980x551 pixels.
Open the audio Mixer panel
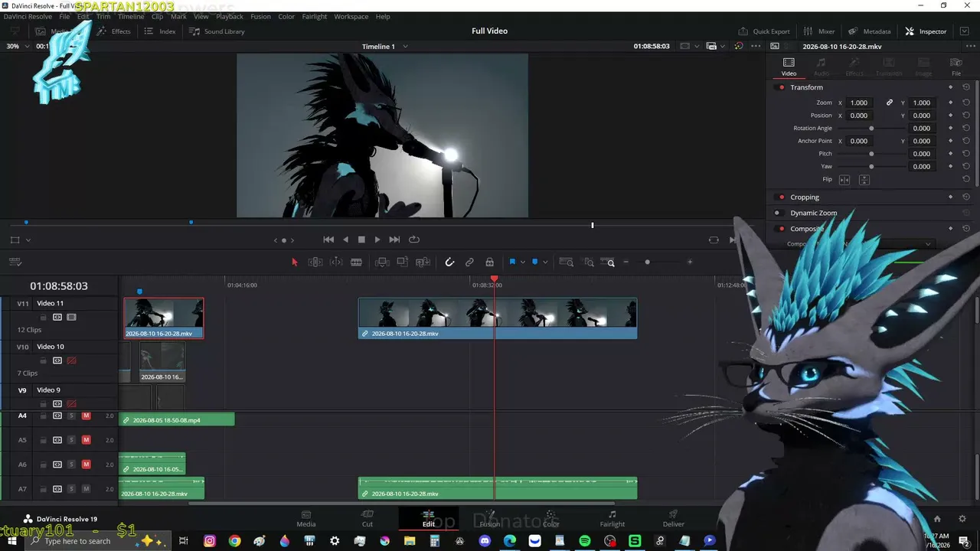[x=819, y=31]
